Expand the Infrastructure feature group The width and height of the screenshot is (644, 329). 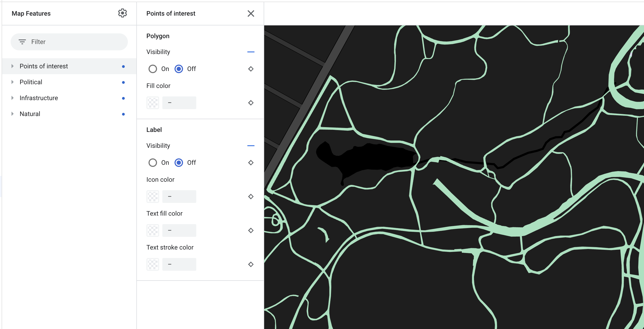tap(12, 98)
